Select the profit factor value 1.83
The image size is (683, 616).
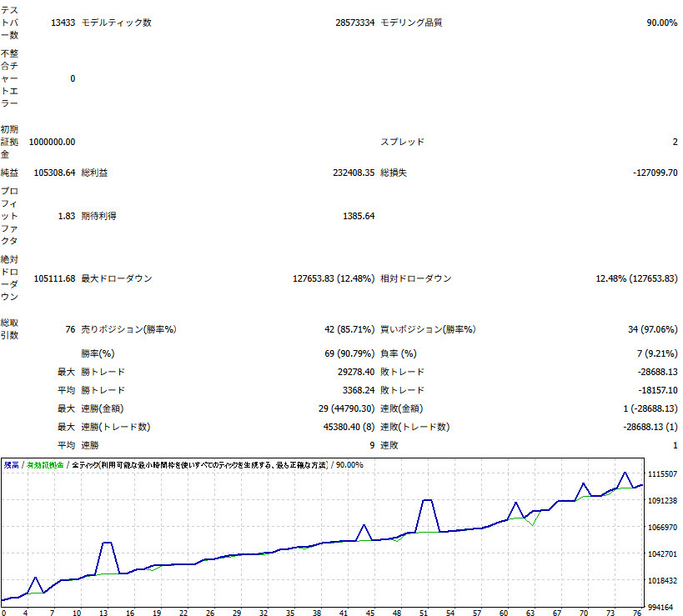click(x=66, y=216)
